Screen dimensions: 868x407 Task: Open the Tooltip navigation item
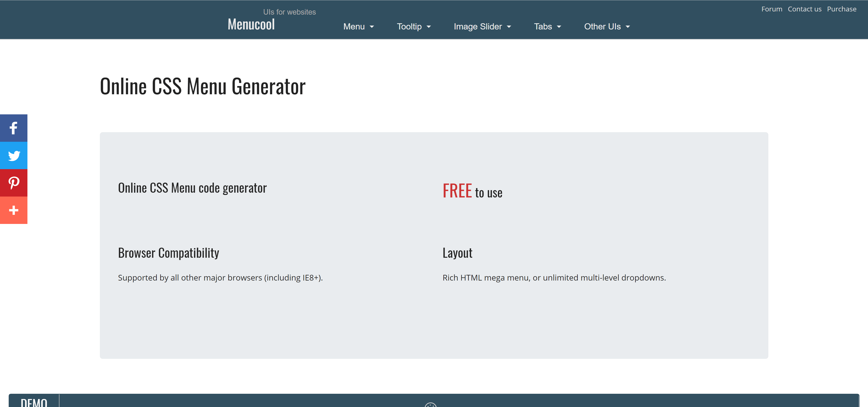tap(409, 27)
